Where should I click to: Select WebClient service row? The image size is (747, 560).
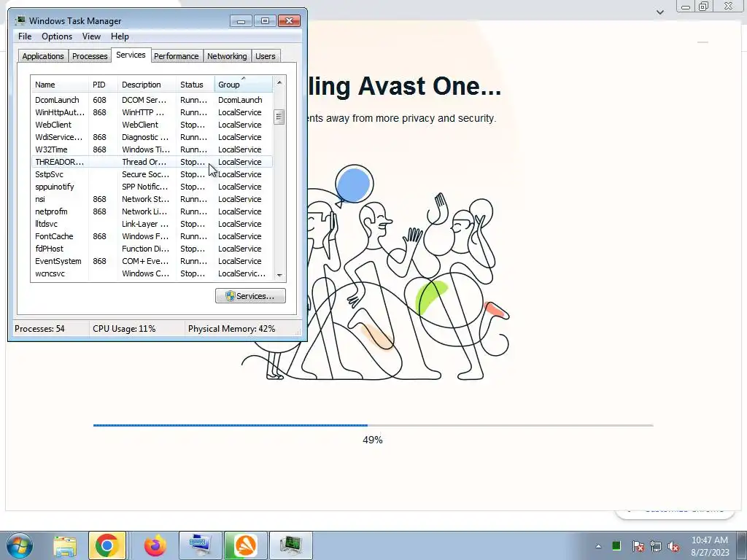(x=152, y=125)
